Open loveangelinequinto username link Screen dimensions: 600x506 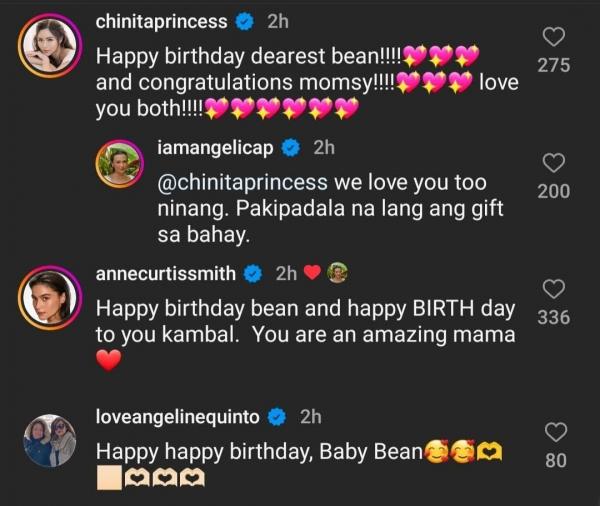click(x=178, y=416)
